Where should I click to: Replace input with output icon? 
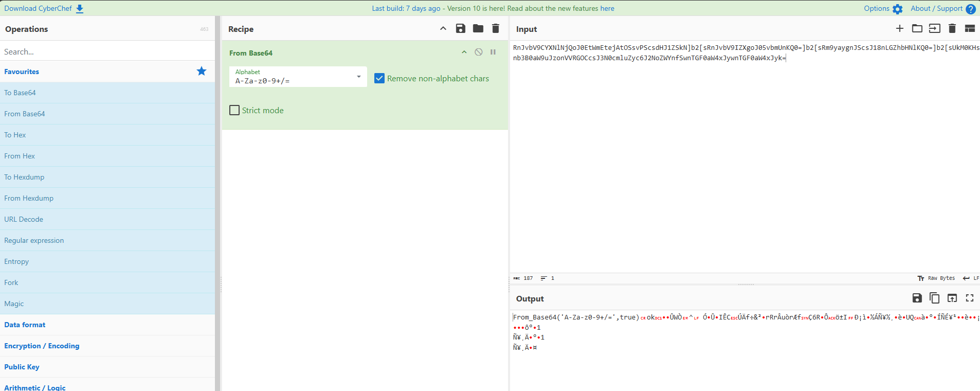[x=952, y=298]
